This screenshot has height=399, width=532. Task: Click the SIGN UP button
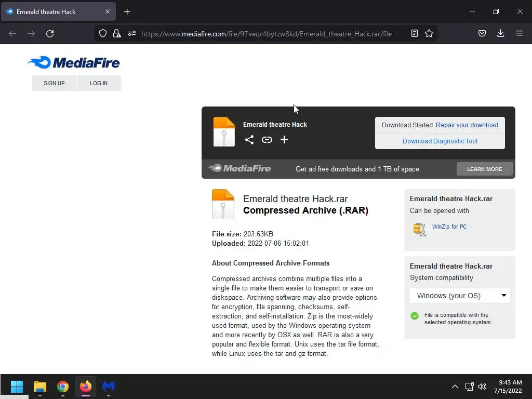coord(54,83)
